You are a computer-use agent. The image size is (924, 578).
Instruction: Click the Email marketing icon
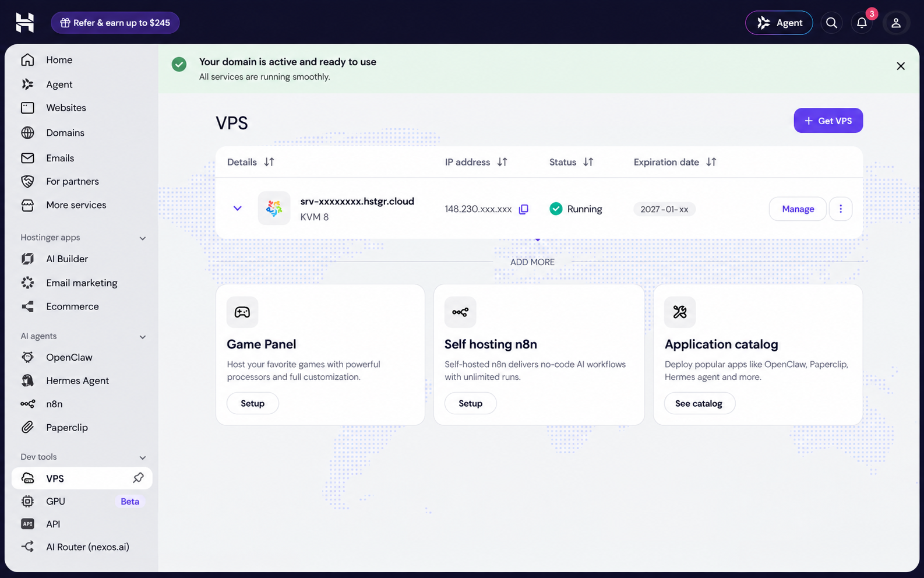[27, 283]
